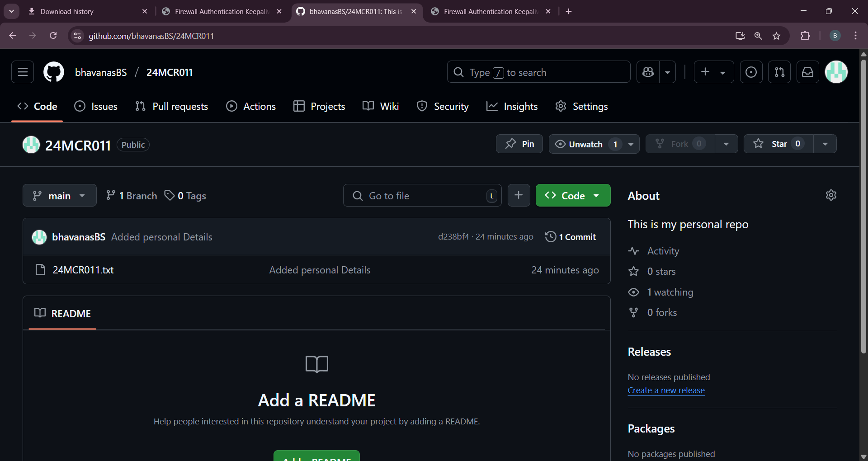The height and width of the screenshot is (461, 868).
Task: Switch to the Download history tab
Action: click(88, 11)
